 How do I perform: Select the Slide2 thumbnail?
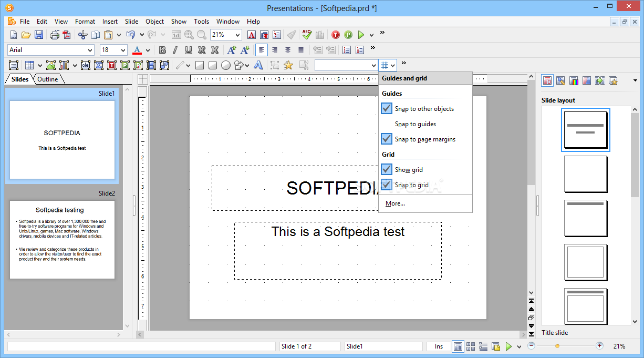click(x=62, y=239)
